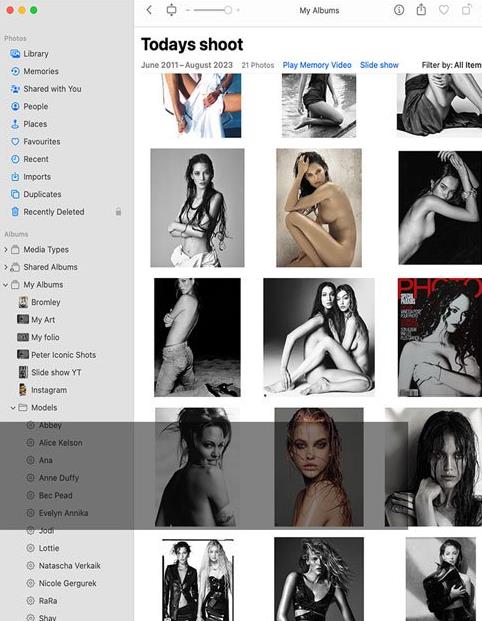Viewport: 482px width, 621px height.
Task: Collapse the Models folder
Action: point(13,408)
